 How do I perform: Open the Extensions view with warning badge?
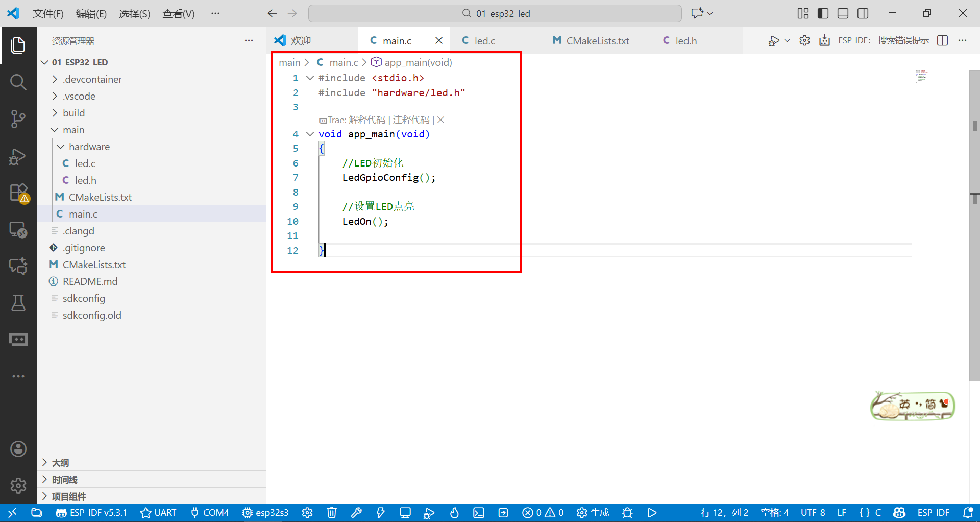pos(19,193)
